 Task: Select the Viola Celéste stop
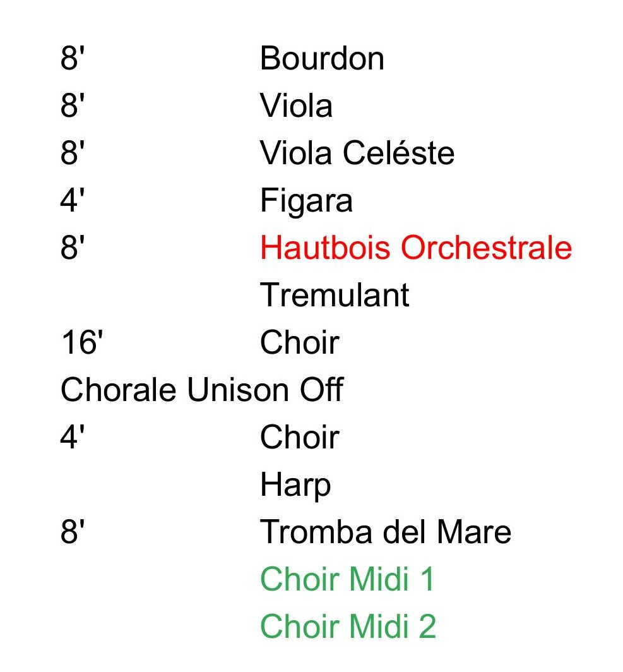click(x=357, y=153)
